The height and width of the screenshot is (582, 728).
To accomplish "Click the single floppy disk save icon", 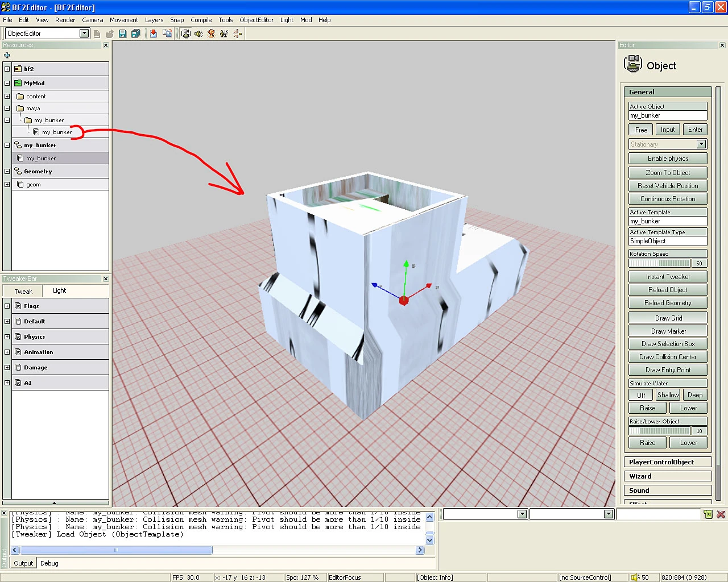I will 122,34.
